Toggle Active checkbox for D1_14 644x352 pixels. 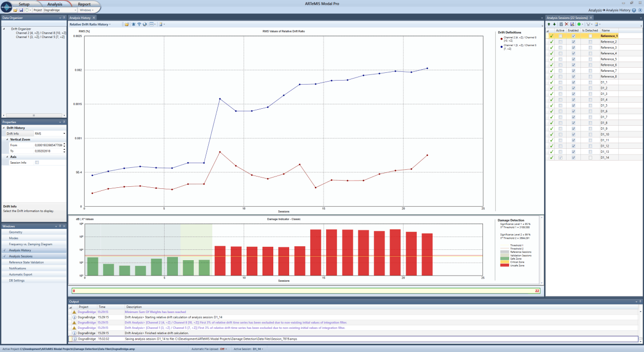click(560, 158)
